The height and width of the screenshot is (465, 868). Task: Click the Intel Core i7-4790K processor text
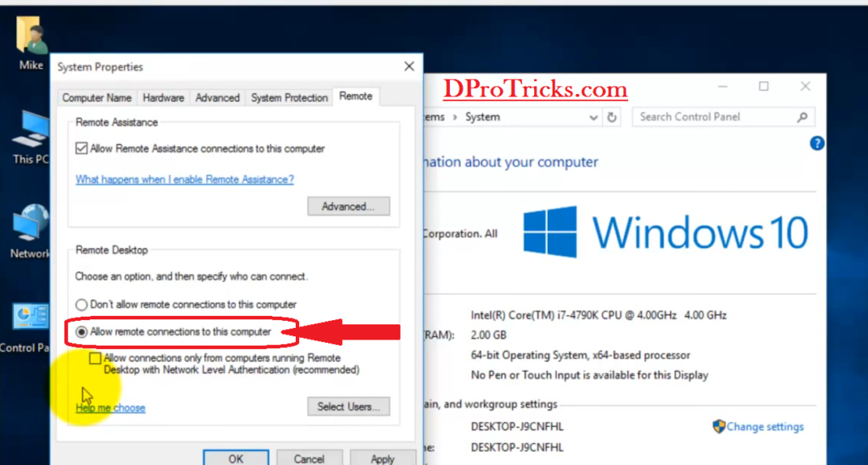[598, 315]
